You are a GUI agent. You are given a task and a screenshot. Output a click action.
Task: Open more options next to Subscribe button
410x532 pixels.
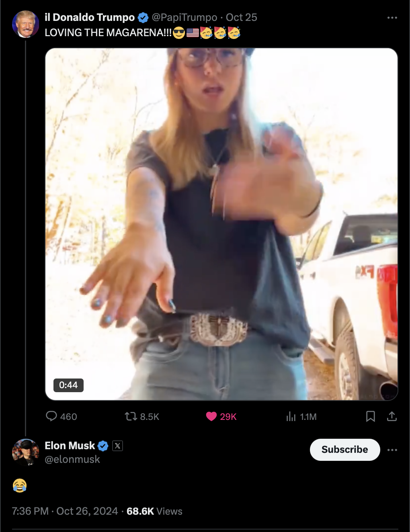tap(392, 450)
